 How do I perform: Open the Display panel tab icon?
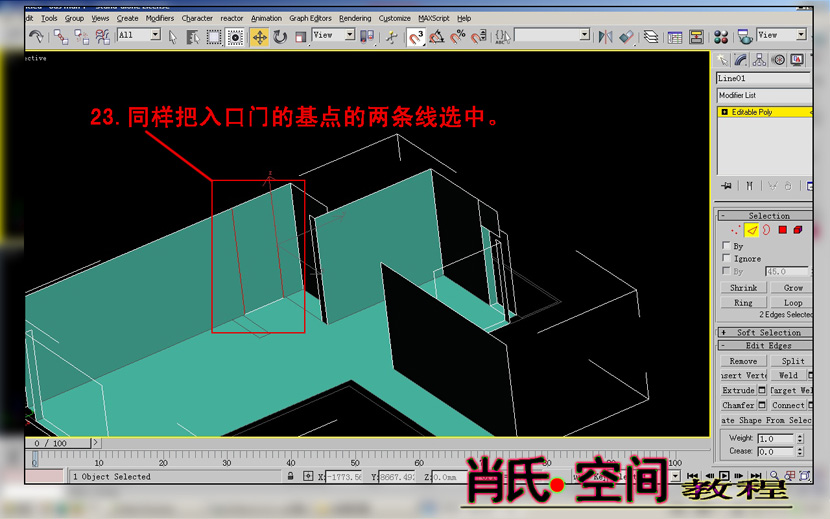[x=797, y=60]
